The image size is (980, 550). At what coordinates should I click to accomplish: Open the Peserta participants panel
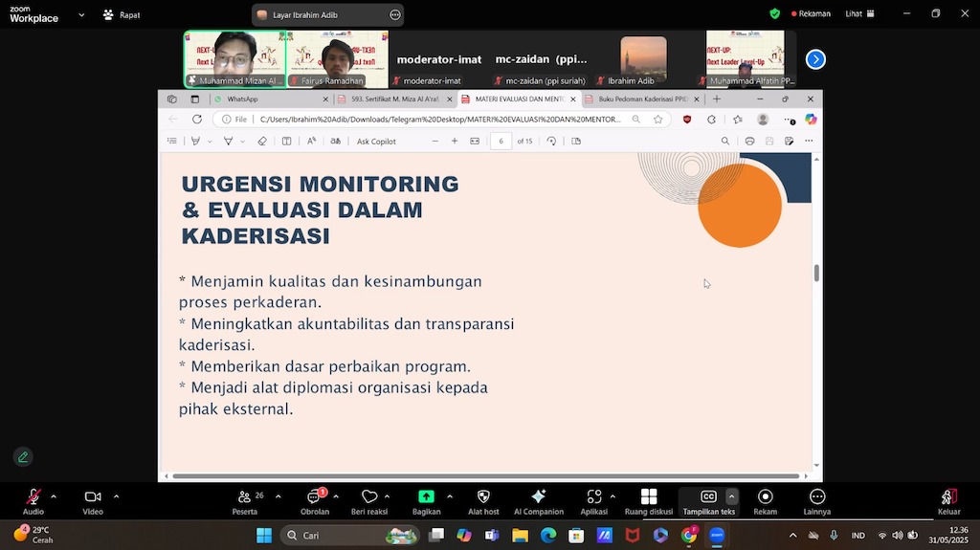pyautogui.click(x=244, y=496)
